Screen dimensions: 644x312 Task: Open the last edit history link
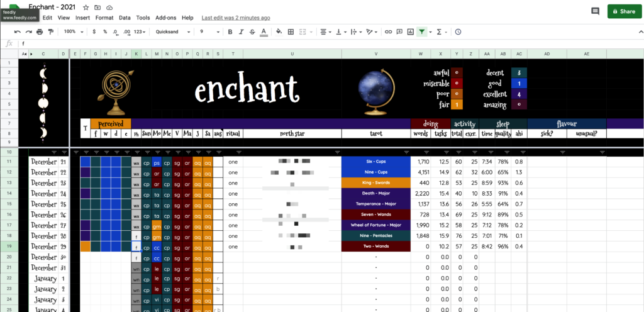click(x=236, y=18)
